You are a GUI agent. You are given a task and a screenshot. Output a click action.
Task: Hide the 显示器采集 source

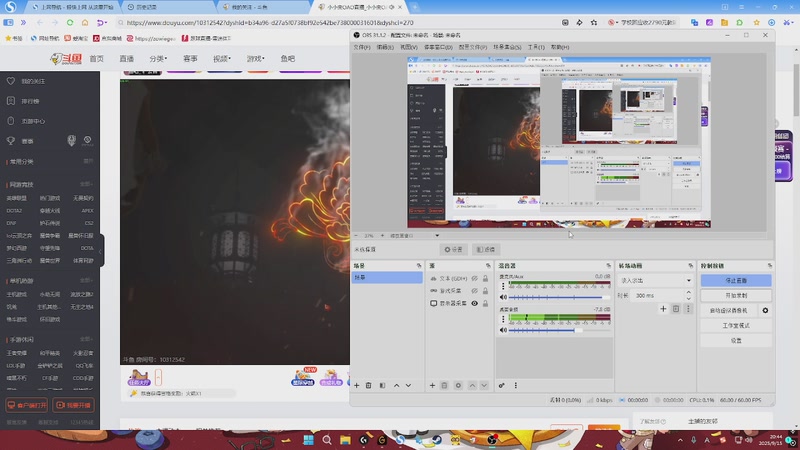click(474, 303)
